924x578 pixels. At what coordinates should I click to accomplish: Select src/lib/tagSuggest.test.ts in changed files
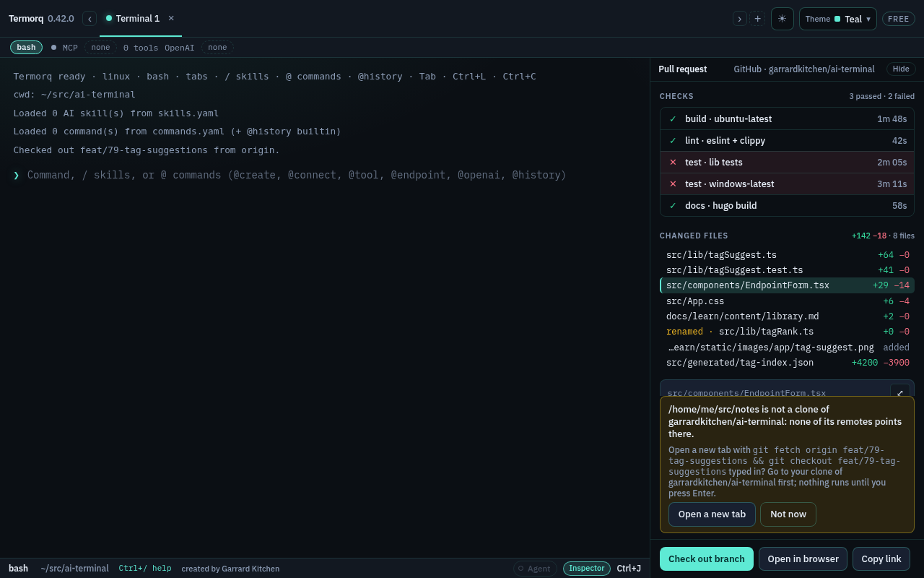click(x=787, y=270)
